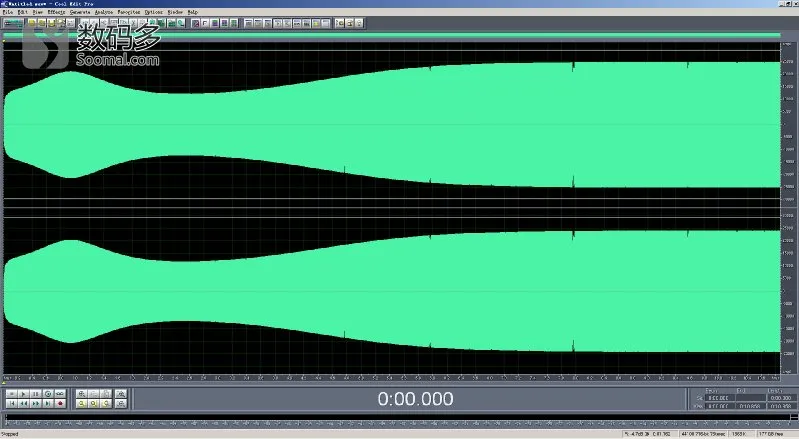Click the vertical amplitude ruler at right
799x439 pixels.
coord(787,209)
